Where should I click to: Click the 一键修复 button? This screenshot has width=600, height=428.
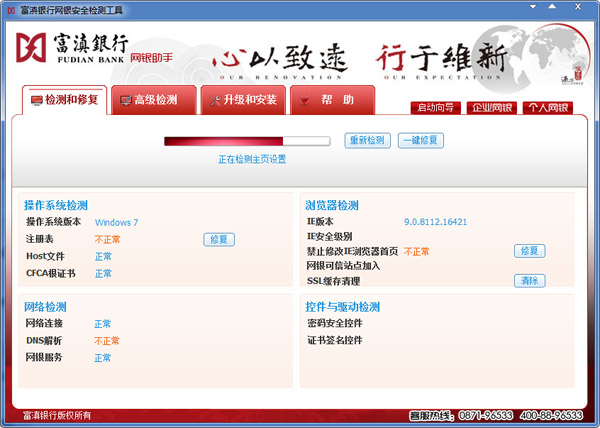tap(420, 141)
